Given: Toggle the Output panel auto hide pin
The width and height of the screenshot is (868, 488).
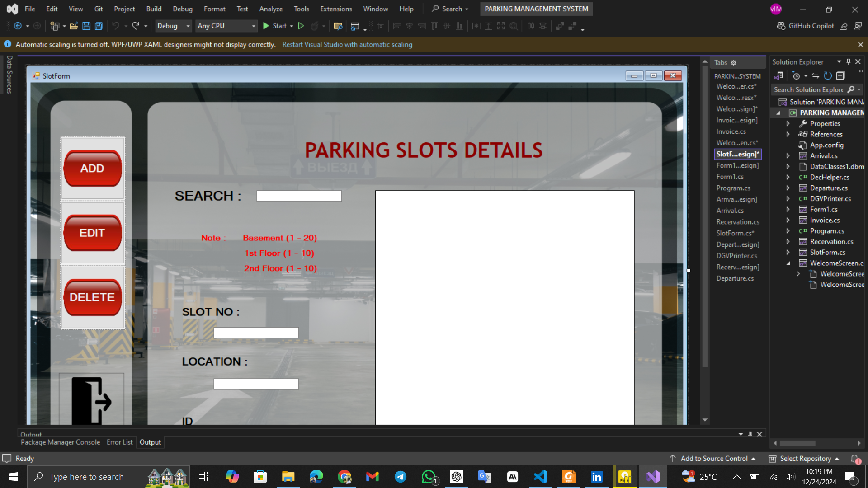Looking at the screenshot, I should pyautogui.click(x=750, y=434).
